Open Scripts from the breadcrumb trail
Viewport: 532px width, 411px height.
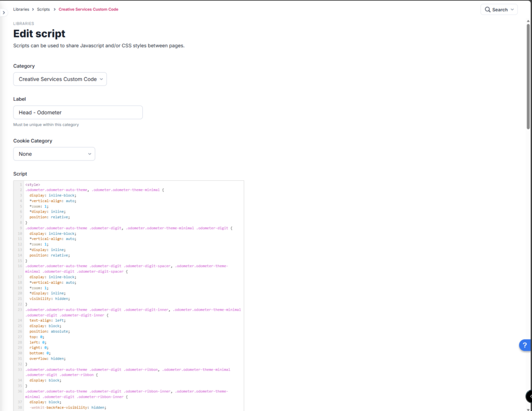click(44, 9)
